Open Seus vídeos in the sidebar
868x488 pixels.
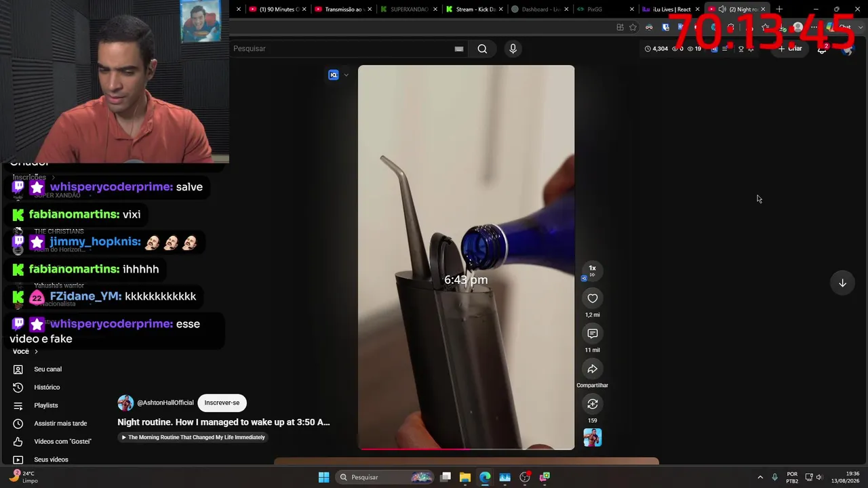click(51, 460)
